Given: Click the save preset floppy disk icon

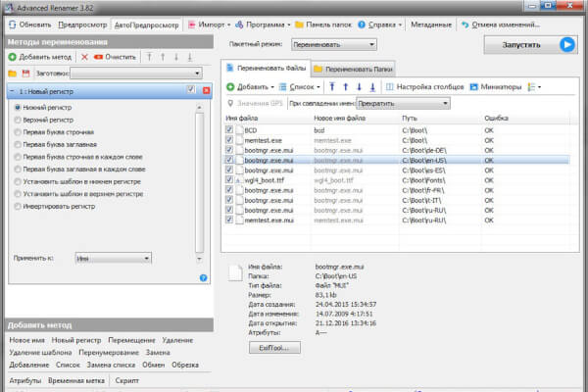Looking at the screenshot, I should coord(25,73).
